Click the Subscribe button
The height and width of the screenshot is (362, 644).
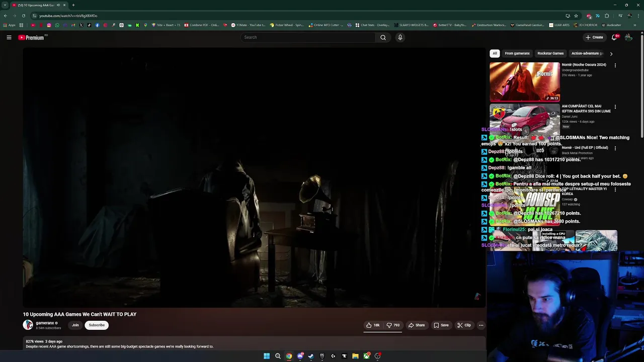(97, 325)
